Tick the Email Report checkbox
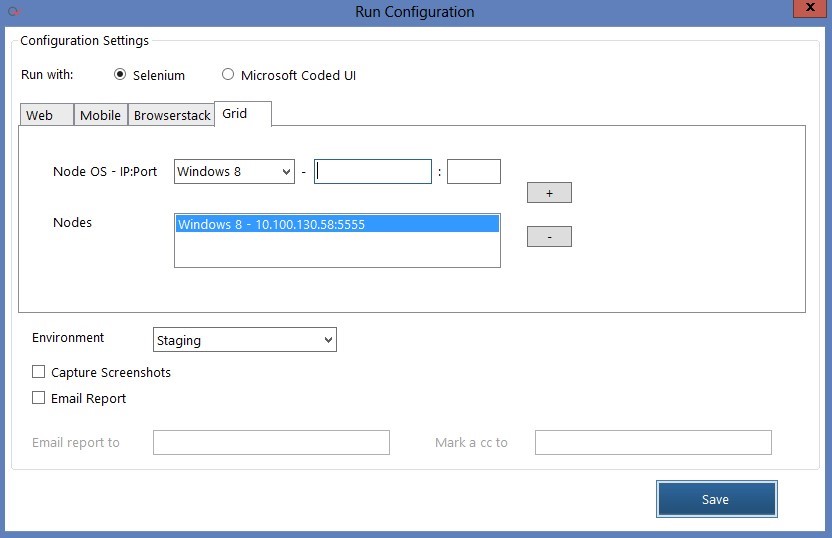 click(38, 398)
